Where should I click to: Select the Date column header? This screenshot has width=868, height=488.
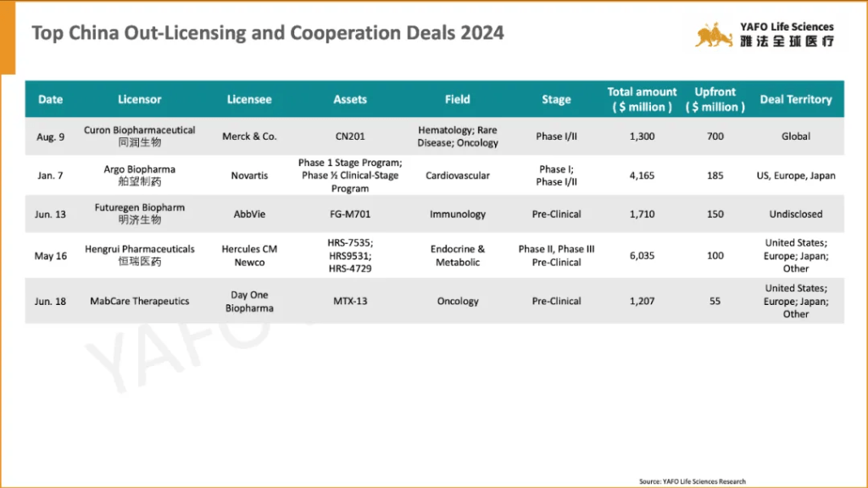(x=51, y=99)
